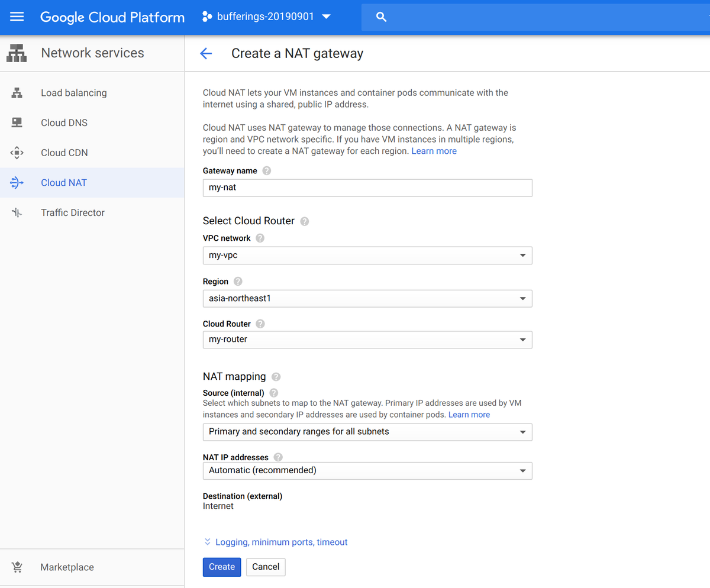Click into the top search bar
710x588 pixels.
coord(535,17)
